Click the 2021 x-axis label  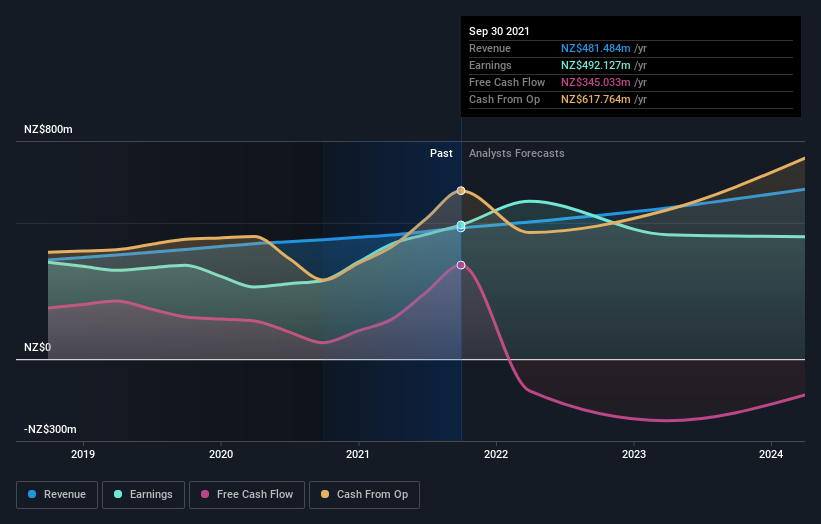click(358, 454)
